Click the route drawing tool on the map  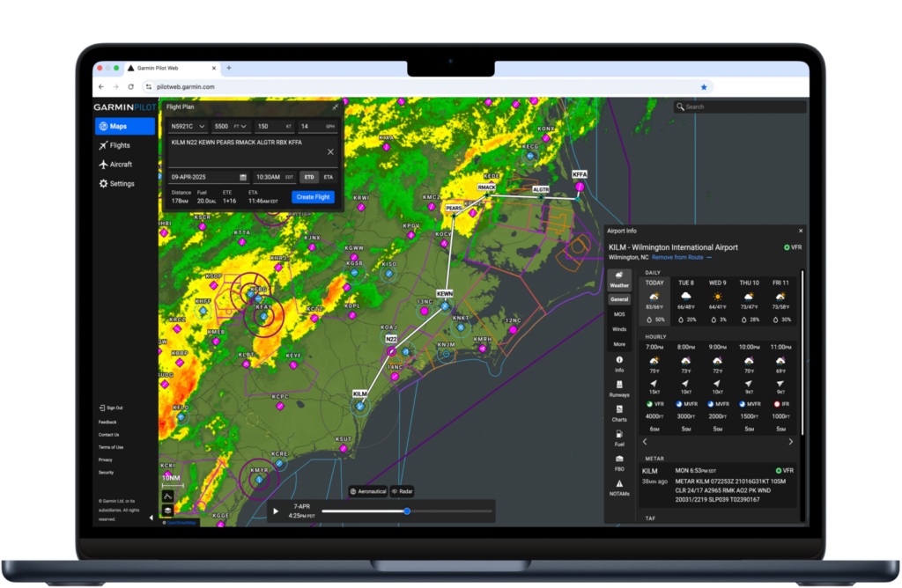coord(167,496)
